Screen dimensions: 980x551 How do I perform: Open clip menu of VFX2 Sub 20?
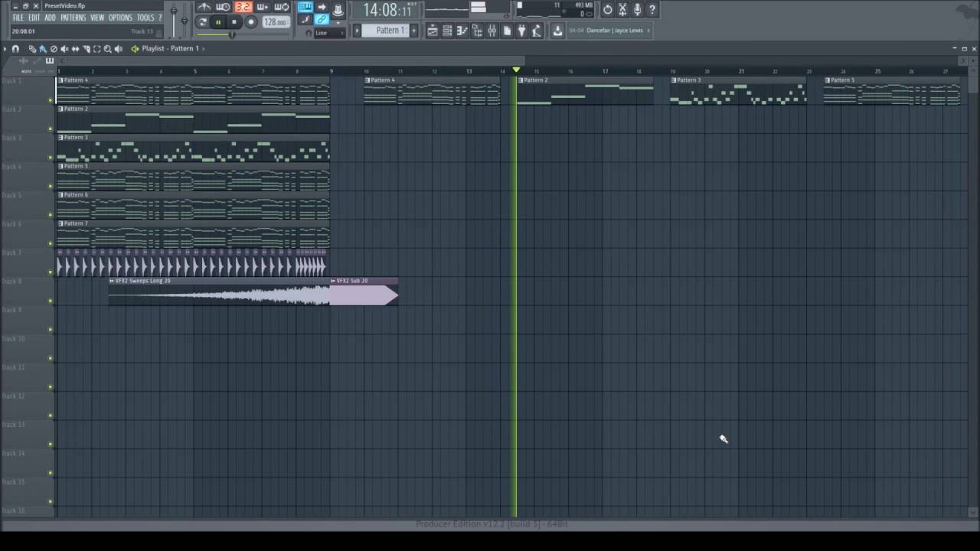(333, 281)
